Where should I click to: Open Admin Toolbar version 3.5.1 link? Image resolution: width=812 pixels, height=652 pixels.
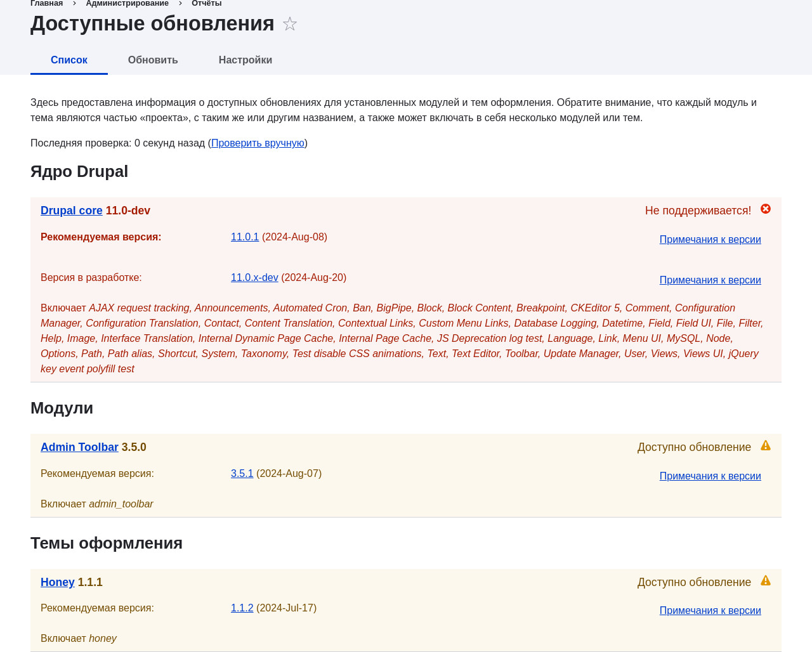click(x=242, y=474)
